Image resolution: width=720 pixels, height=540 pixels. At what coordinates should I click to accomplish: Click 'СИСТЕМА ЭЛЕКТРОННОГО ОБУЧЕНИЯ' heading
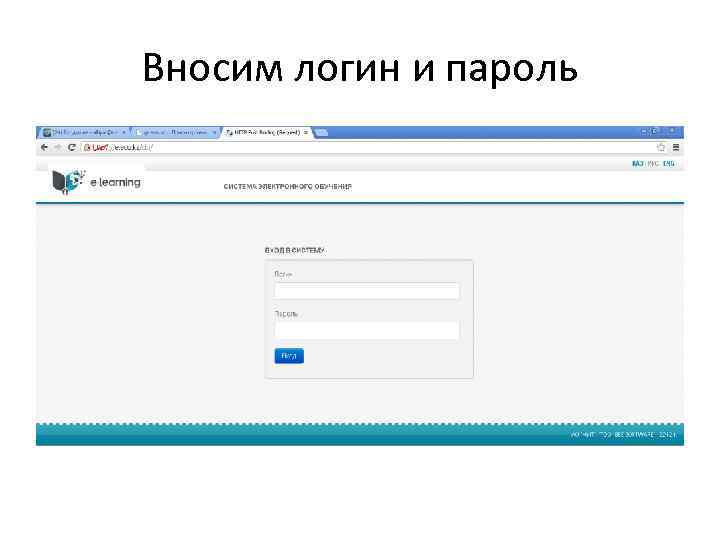[x=287, y=186]
